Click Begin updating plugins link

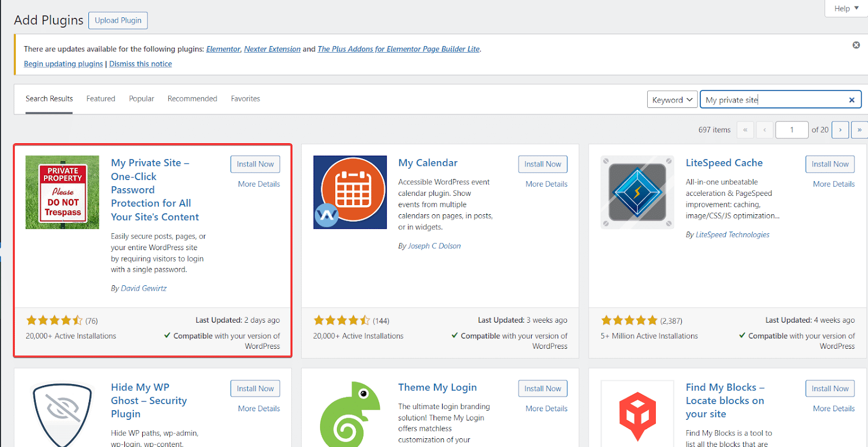(x=63, y=64)
